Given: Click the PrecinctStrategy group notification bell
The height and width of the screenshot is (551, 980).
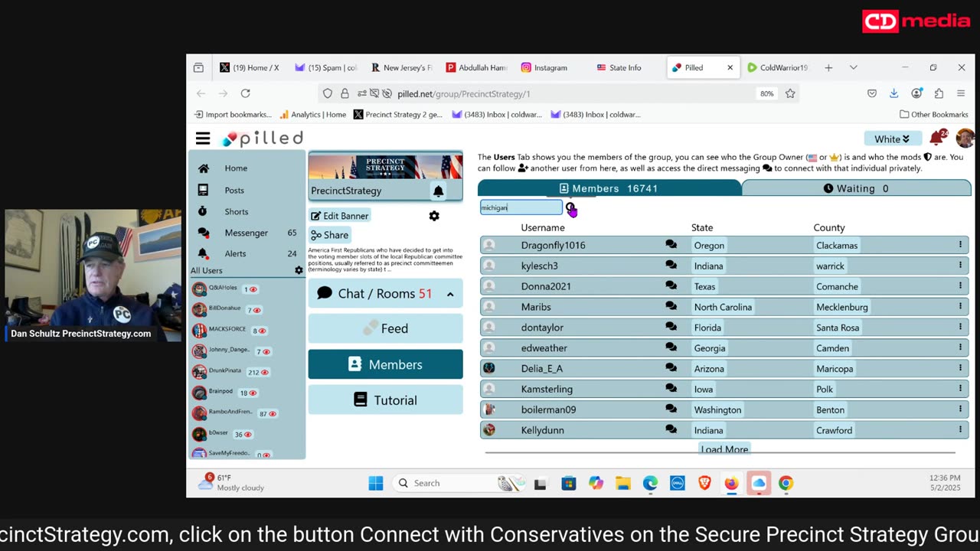Looking at the screenshot, I should tap(438, 191).
